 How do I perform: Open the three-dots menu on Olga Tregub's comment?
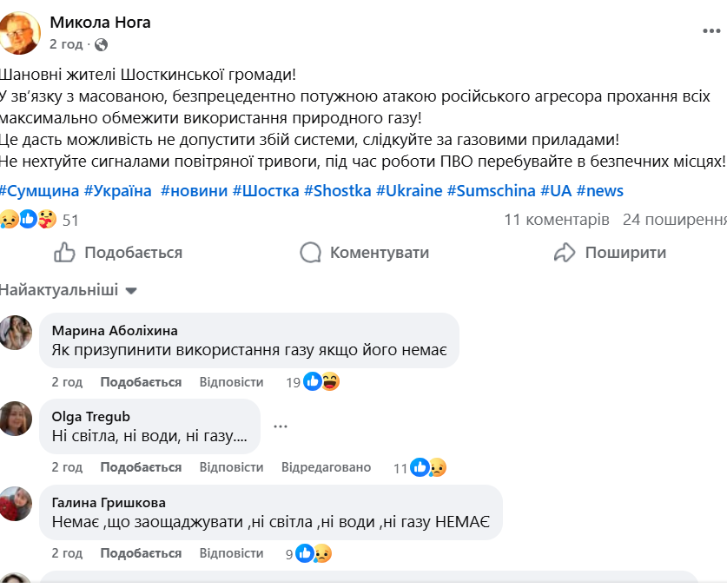281,426
